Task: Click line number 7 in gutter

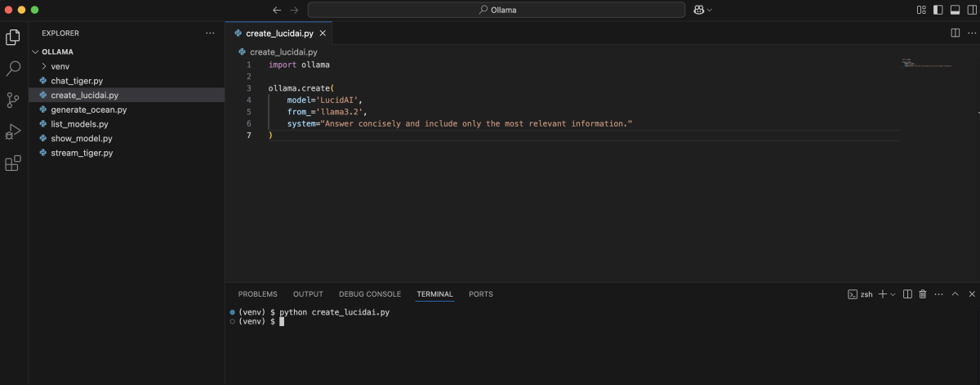Action: pyautogui.click(x=248, y=135)
